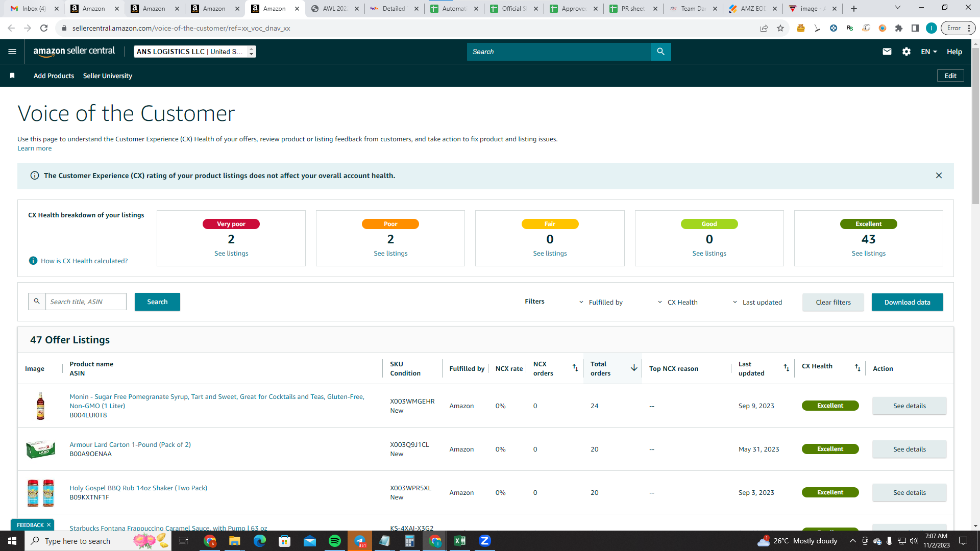The image size is (980, 551).
Task: Click the browser address bar URL
Action: (x=181, y=28)
